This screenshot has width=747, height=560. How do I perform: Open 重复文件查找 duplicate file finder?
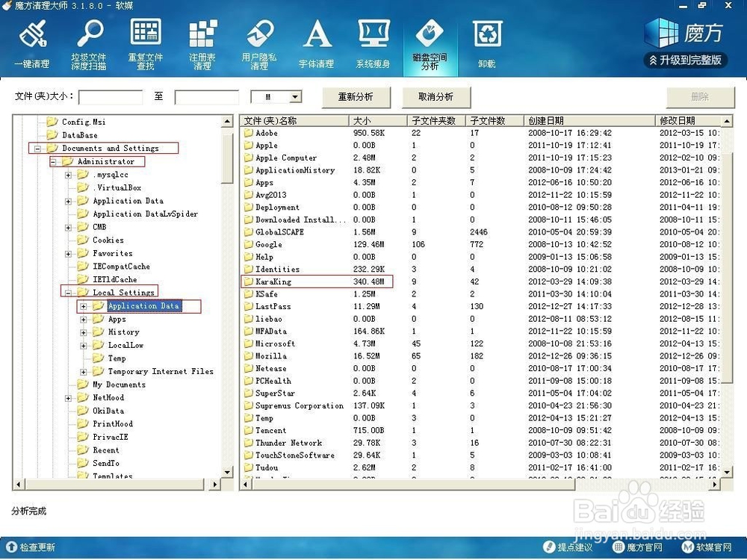(x=146, y=44)
